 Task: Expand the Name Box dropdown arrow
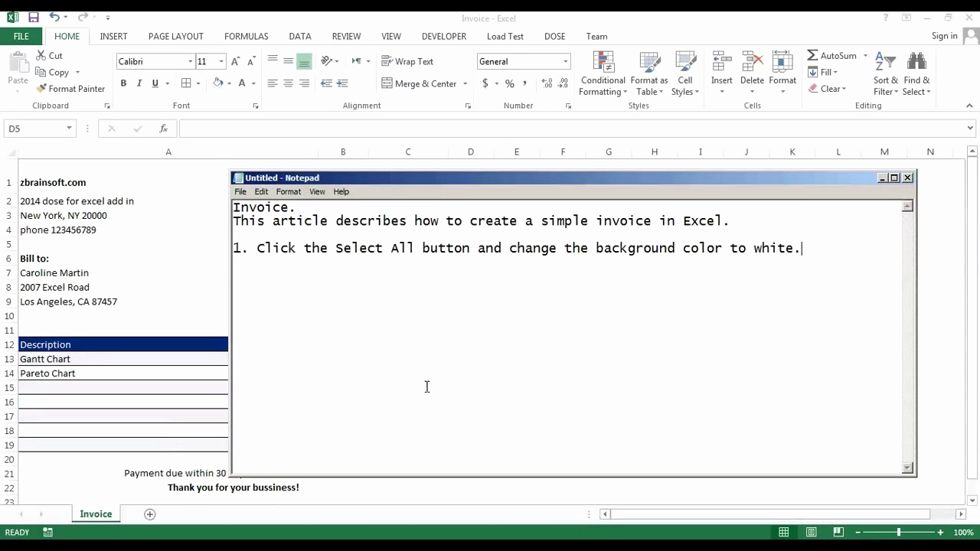(69, 129)
